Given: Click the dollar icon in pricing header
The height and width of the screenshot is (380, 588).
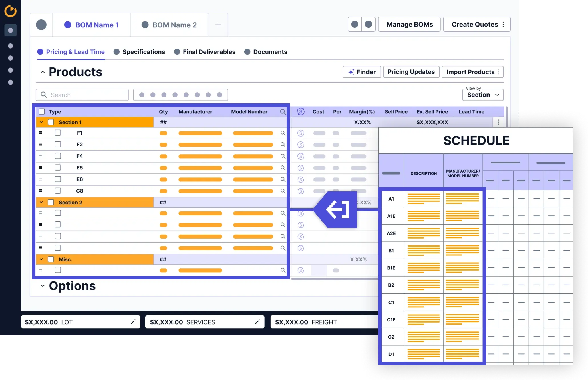Looking at the screenshot, I should [x=301, y=111].
